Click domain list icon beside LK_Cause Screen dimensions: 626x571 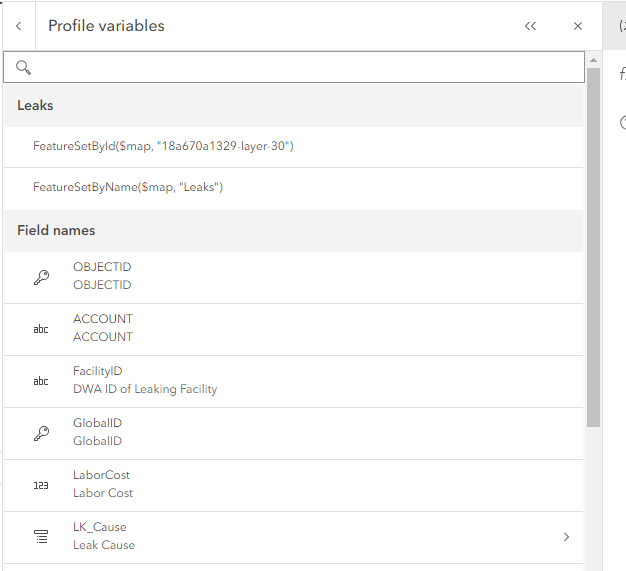point(41,537)
